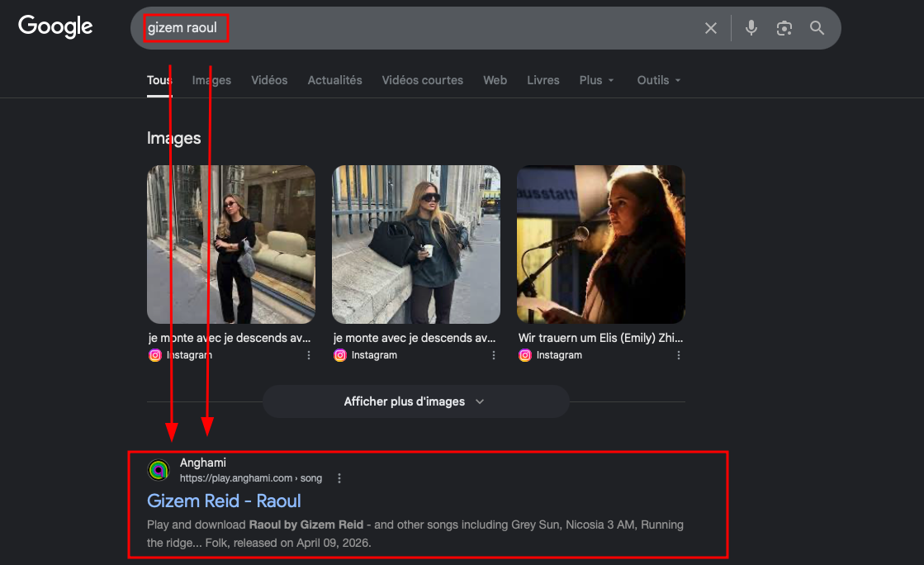Switch to the Vidéos tab
Viewport: 924px width, 565px height.
coord(269,80)
